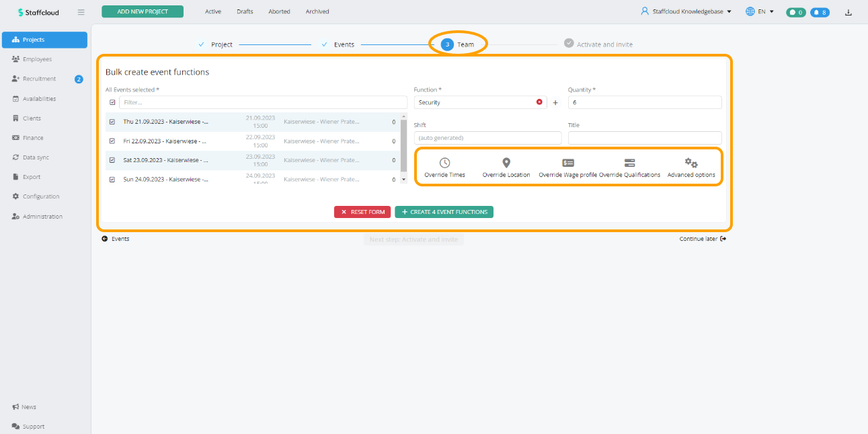868x434 pixels.
Task: Click the Staffcloud logo
Action: [38, 12]
